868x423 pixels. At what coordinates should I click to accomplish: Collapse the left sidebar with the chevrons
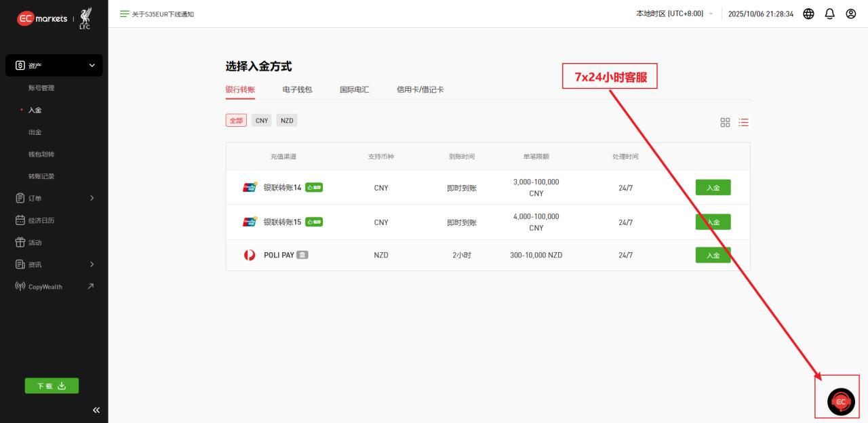96,409
